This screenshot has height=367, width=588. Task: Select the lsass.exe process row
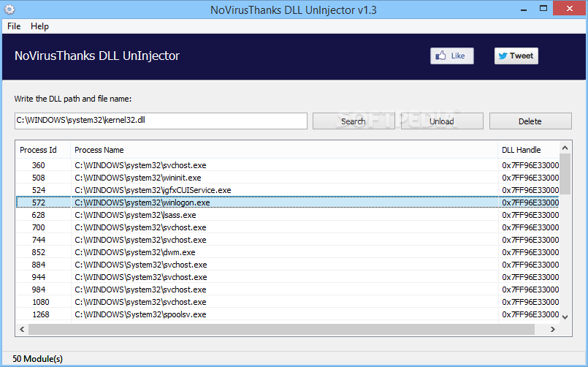click(x=287, y=215)
